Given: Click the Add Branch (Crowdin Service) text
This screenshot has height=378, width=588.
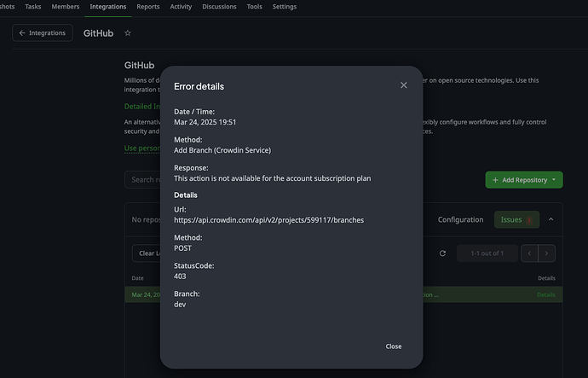Looking at the screenshot, I should coord(222,150).
